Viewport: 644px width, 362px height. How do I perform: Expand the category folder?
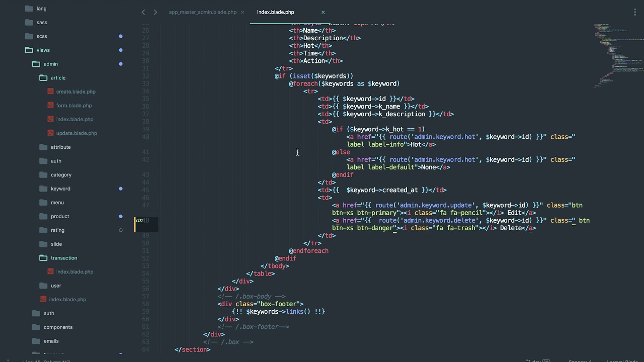(43, 175)
